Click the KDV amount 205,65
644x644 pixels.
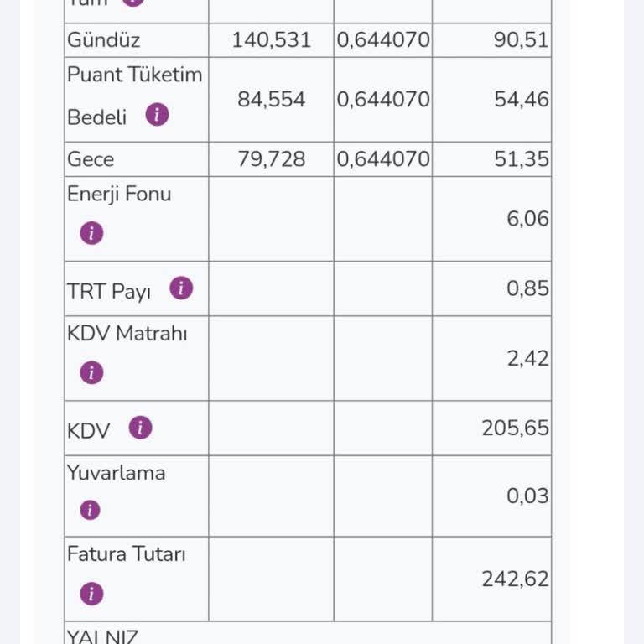pyautogui.click(x=515, y=428)
